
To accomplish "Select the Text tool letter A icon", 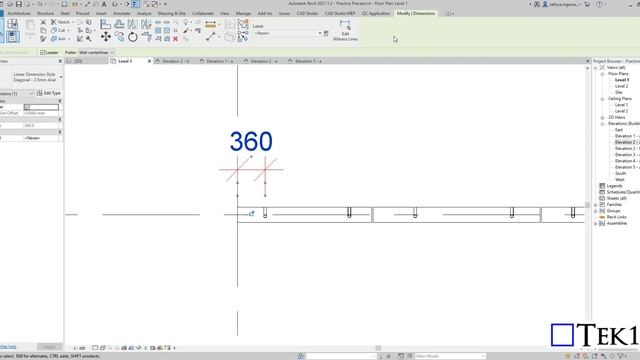I will pos(104,4).
